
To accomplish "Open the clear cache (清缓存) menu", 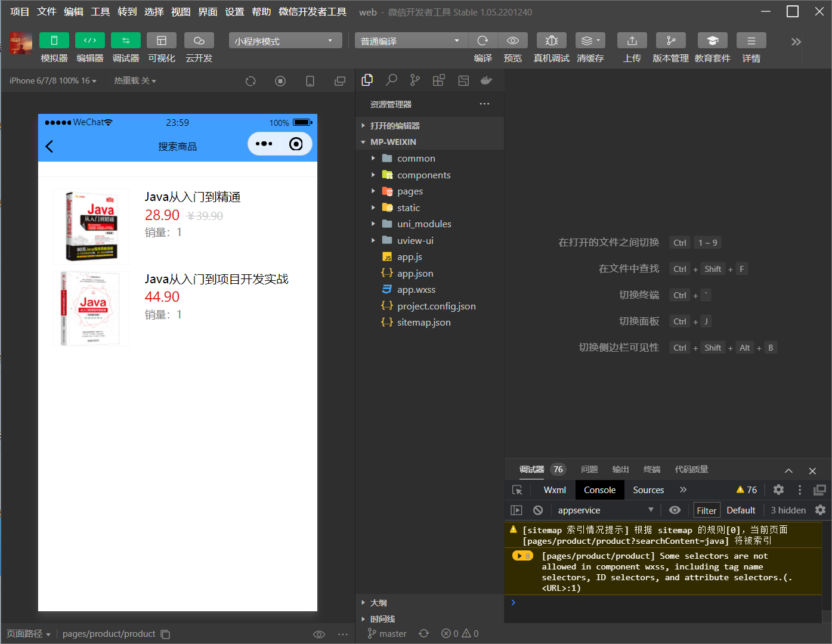I will 590,41.
